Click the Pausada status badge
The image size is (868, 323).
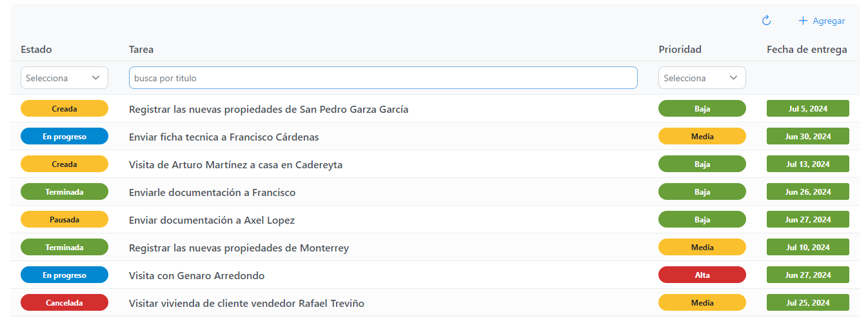click(x=64, y=219)
